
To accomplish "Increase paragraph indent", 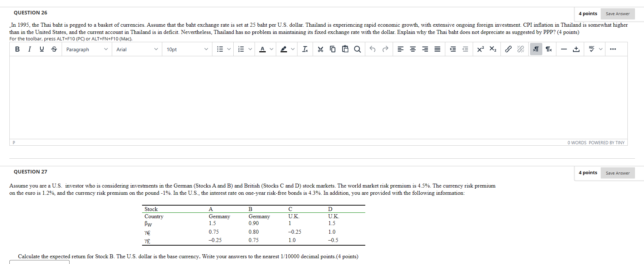I will click(x=453, y=49).
